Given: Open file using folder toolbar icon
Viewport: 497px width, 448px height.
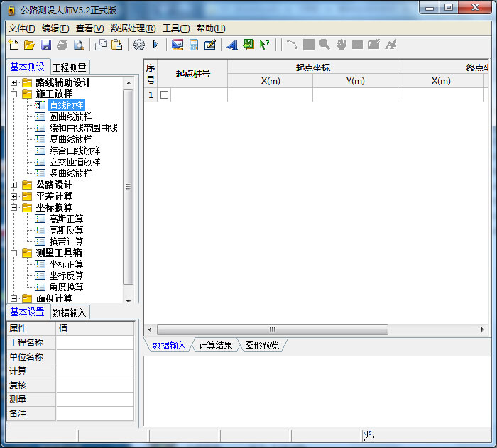Looking at the screenshot, I should pos(30,45).
